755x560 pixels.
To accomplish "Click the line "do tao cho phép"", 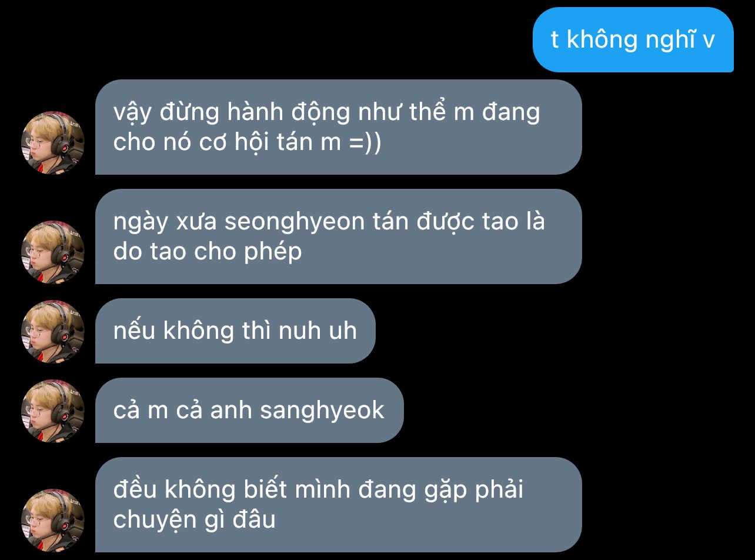I will click(208, 252).
